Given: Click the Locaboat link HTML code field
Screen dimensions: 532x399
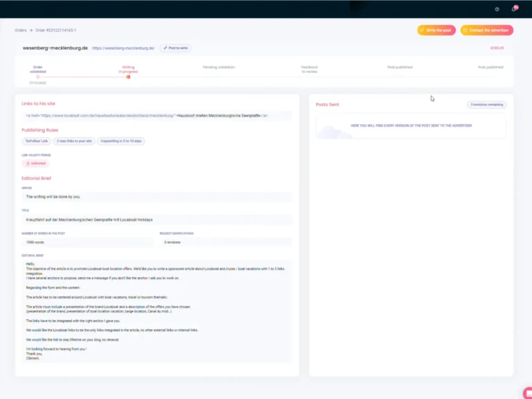Looking at the screenshot, I should click(157, 116).
